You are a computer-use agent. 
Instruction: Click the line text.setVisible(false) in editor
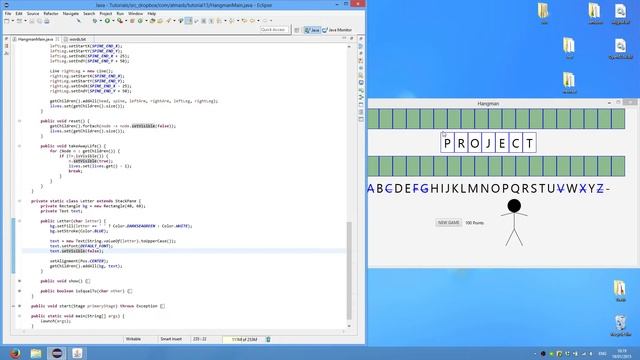coord(77,251)
